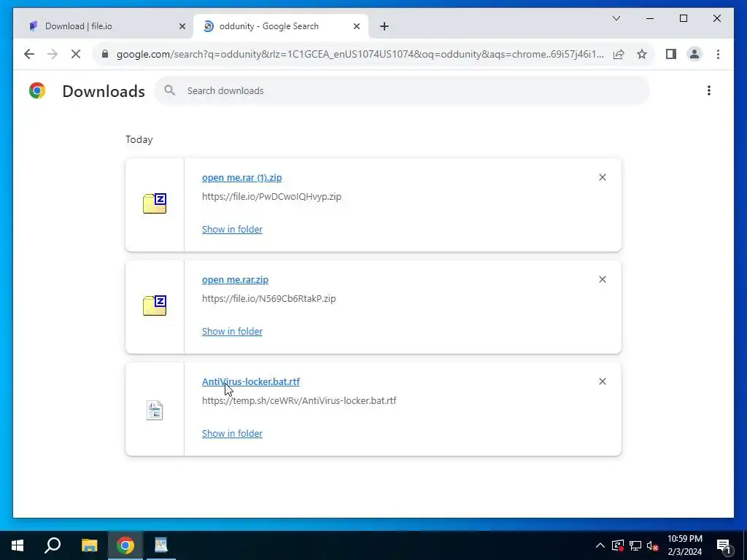Stop loading the page
747x560 pixels.
coord(76,54)
